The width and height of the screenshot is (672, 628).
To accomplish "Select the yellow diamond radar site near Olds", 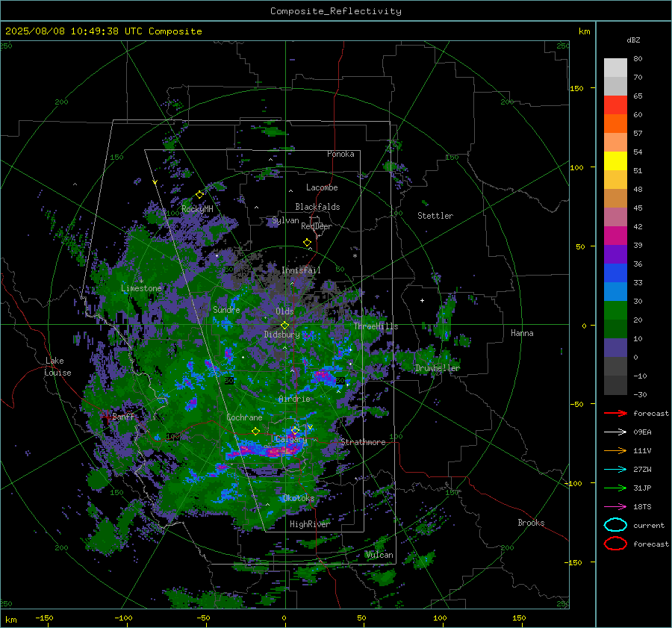I will (x=284, y=326).
